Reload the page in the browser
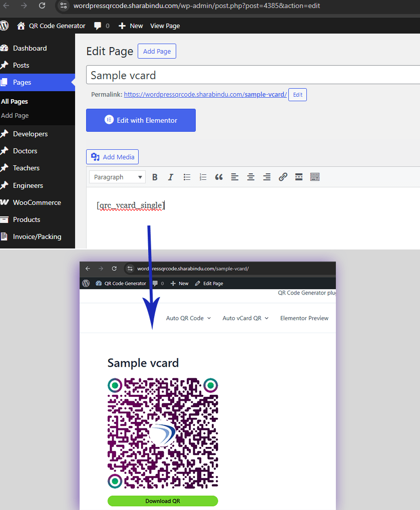The height and width of the screenshot is (510, 420). [x=42, y=6]
